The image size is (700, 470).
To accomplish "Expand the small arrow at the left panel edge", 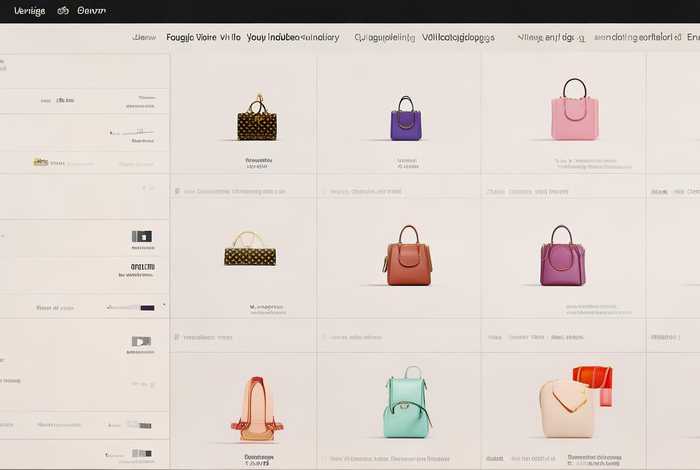I will (164, 306).
